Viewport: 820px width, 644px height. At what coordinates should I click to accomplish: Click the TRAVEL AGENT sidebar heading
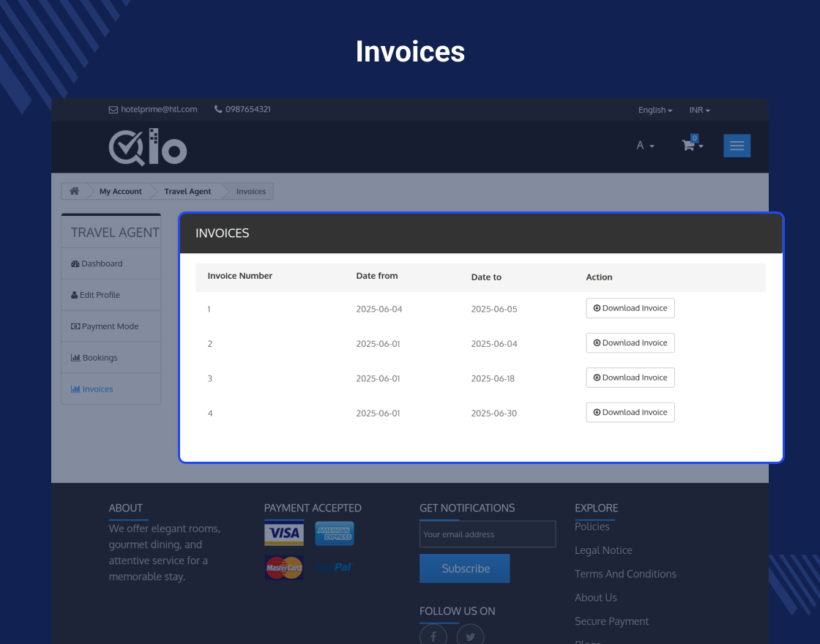coord(115,233)
